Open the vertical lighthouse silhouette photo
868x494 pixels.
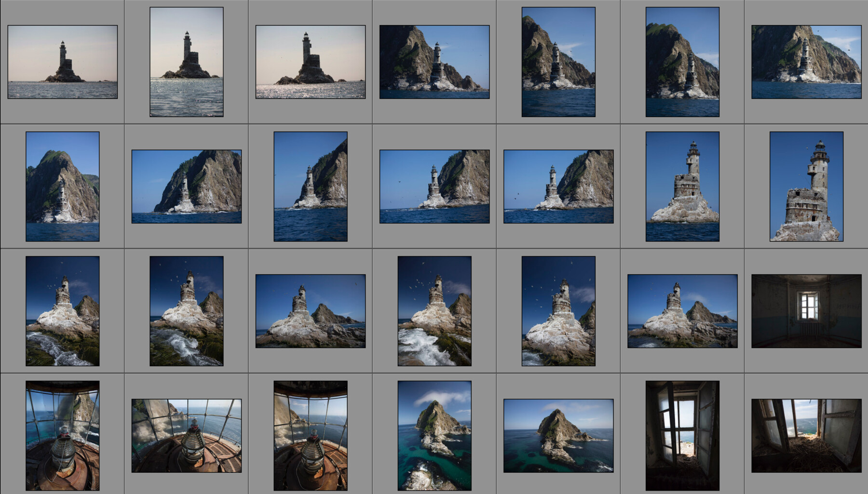coord(187,61)
